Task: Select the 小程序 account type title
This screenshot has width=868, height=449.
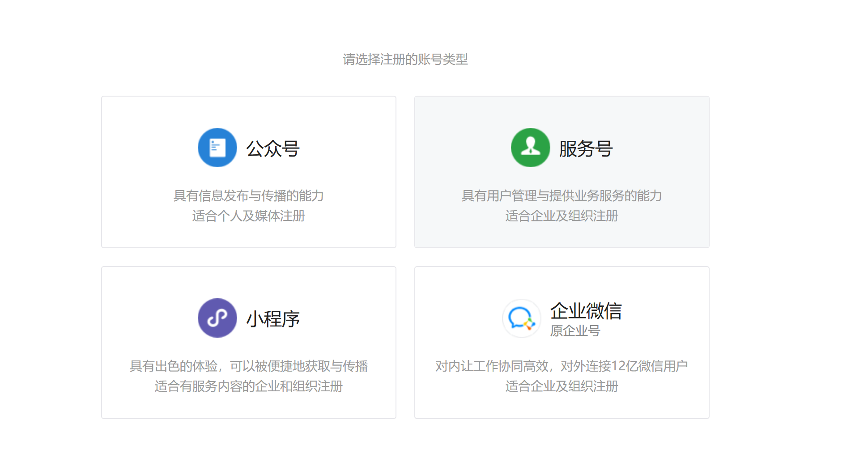Action: tap(273, 319)
